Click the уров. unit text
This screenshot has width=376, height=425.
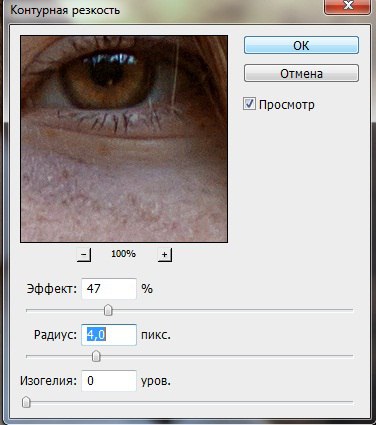pyautogui.click(x=156, y=381)
